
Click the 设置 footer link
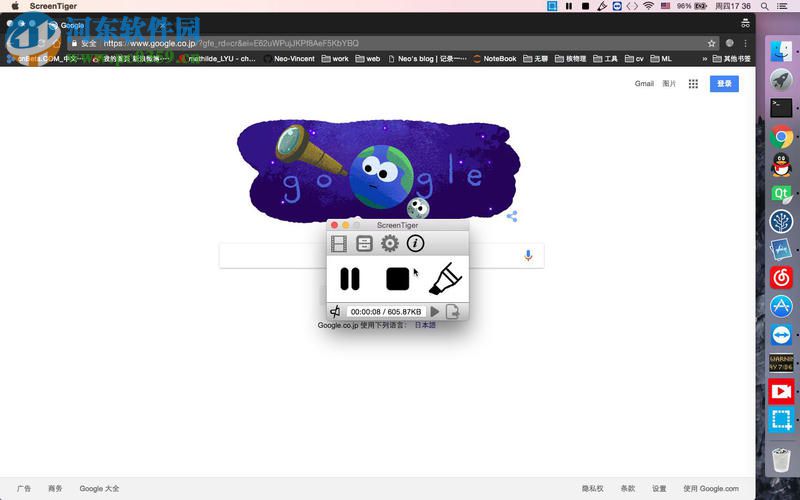659,488
